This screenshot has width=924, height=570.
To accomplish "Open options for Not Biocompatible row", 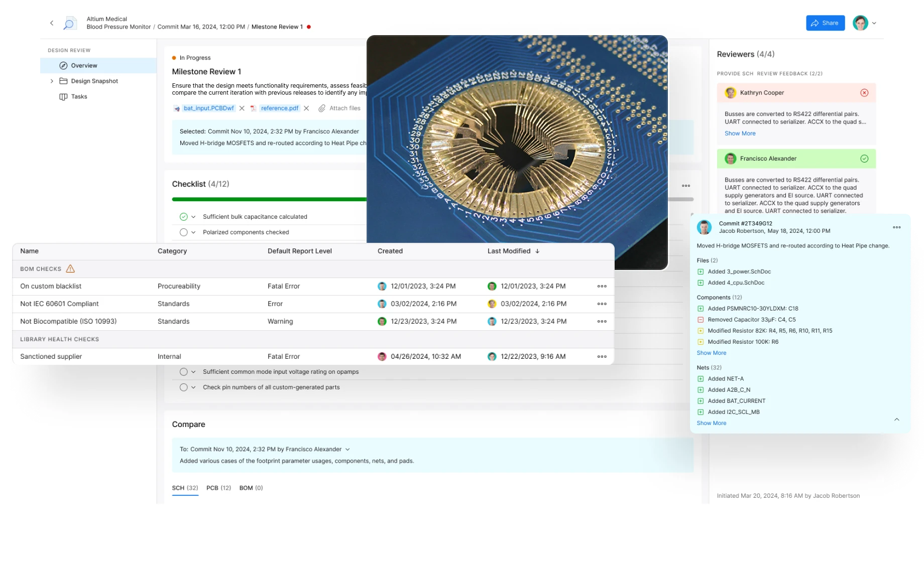I will (x=602, y=322).
